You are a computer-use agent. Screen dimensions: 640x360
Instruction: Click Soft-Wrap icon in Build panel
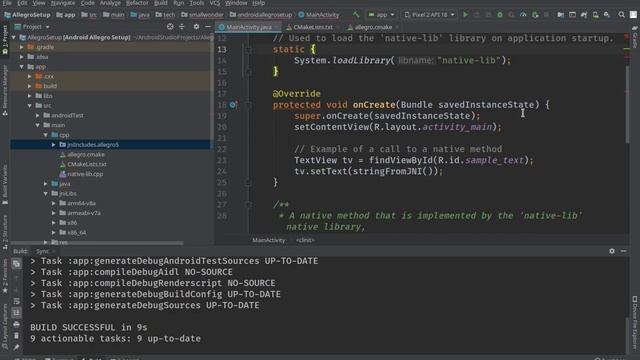point(16,301)
